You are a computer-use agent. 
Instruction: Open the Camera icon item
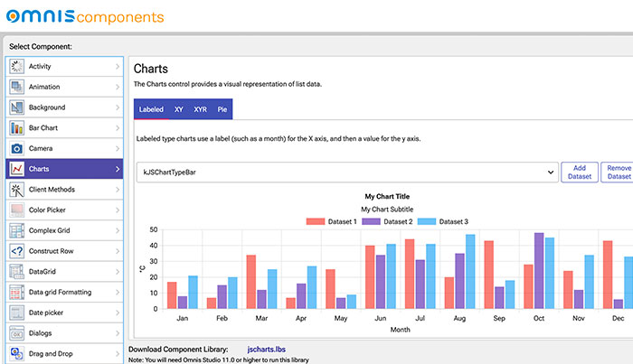16,148
